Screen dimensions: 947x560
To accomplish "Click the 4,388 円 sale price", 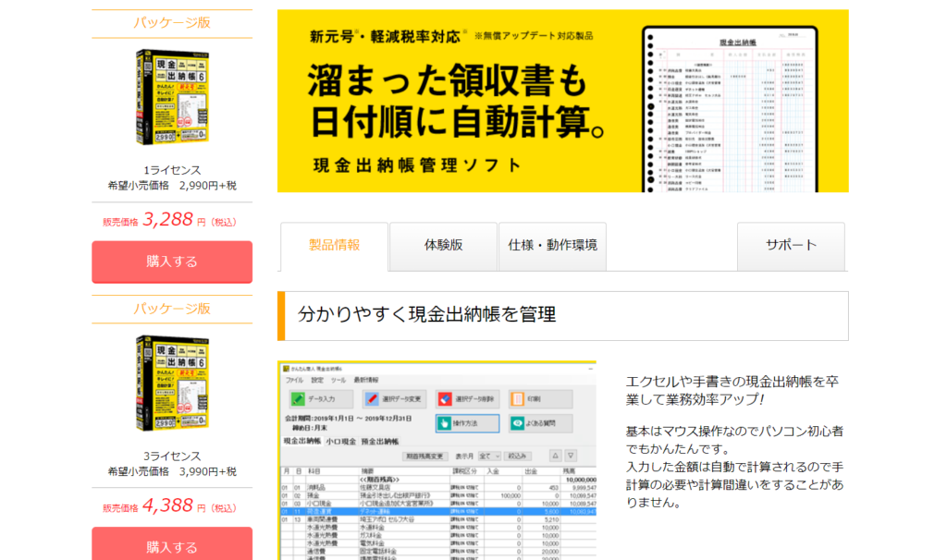I will tap(169, 506).
